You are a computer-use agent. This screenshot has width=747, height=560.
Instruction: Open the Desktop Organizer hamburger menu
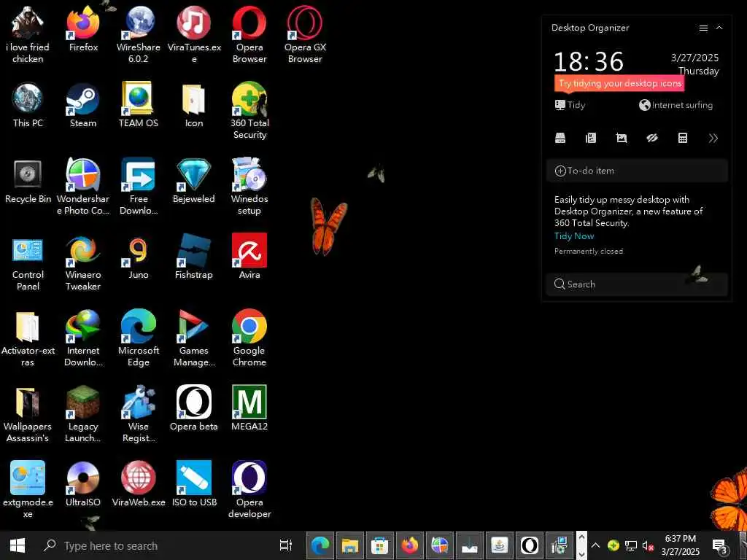pyautogui.click(x=703, y=28)
